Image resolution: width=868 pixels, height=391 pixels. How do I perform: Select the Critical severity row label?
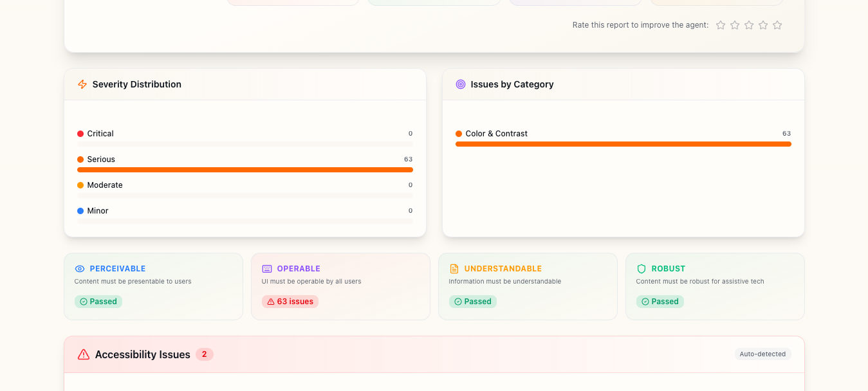(x=100, y=134)
